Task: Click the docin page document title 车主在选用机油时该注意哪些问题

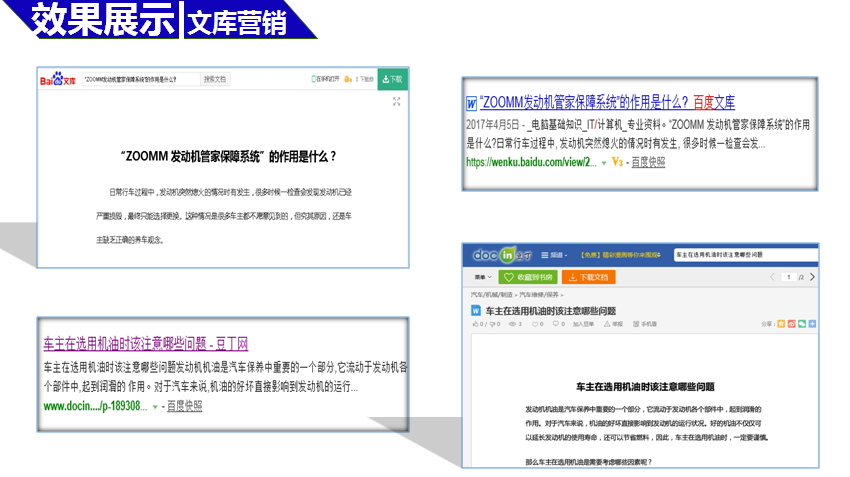Action: 551,311
